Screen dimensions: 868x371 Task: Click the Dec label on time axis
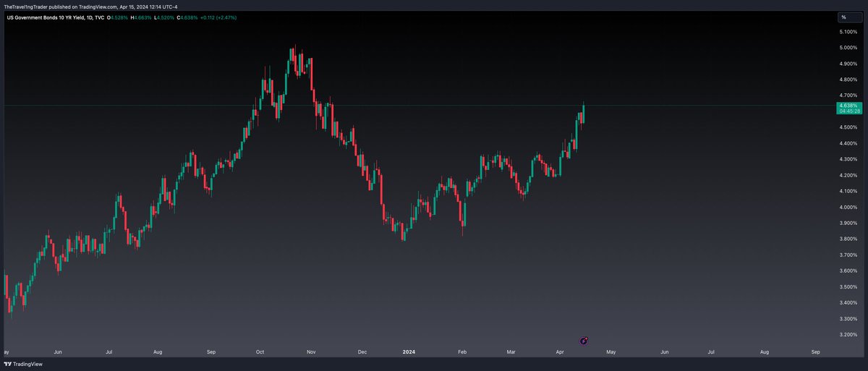click(x=362, y=351)
